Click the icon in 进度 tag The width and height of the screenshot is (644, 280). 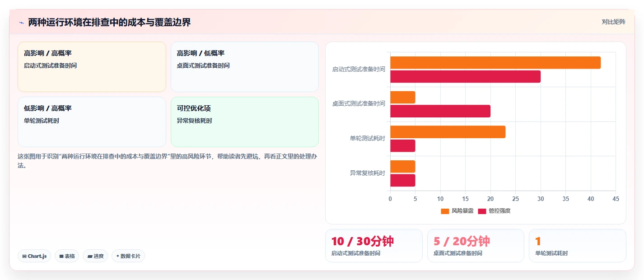click(x=90, y=256)
